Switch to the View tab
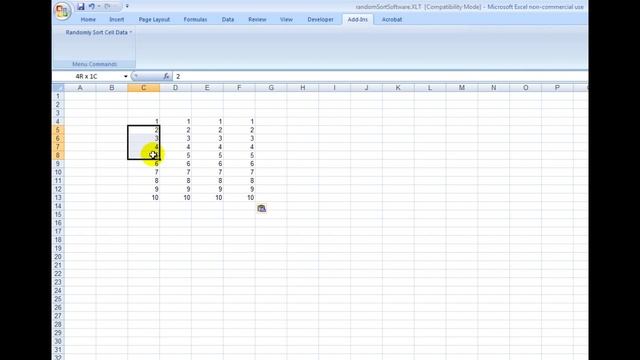 (286, 20)
